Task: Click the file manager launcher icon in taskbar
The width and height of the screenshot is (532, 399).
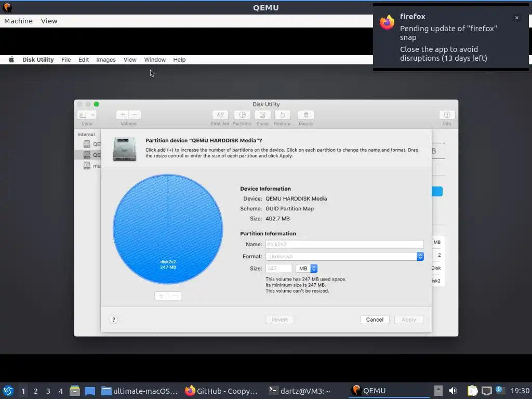Action: pos(75,391)
